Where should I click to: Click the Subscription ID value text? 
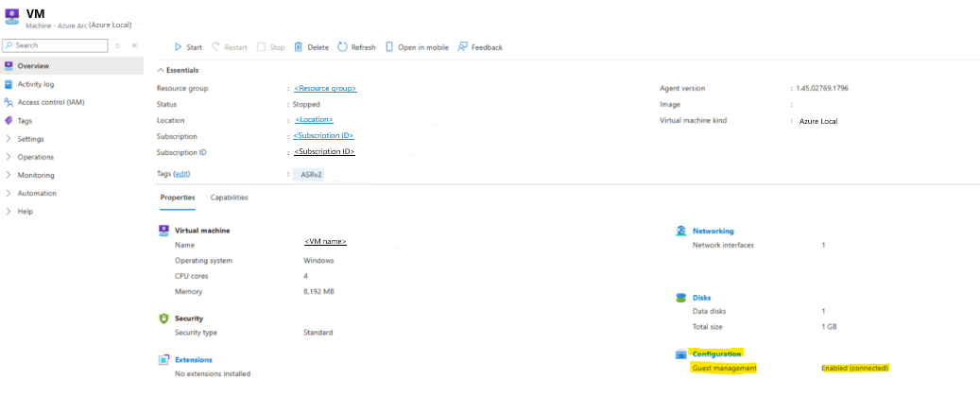(325, 152)
